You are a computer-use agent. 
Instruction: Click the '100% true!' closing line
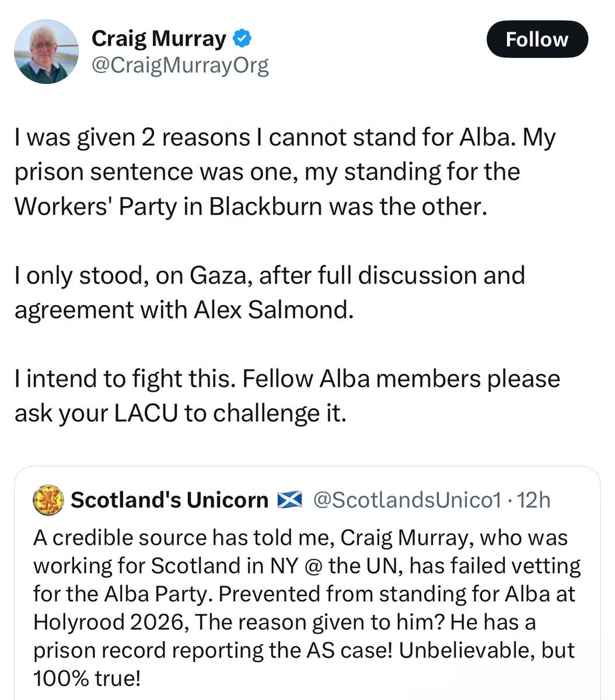pyautogui.click(x=87, y=678)
